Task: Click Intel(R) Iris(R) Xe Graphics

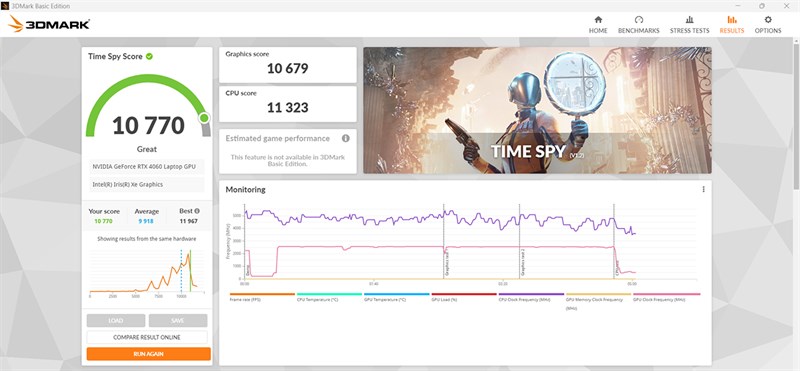Action: (147, 185)
